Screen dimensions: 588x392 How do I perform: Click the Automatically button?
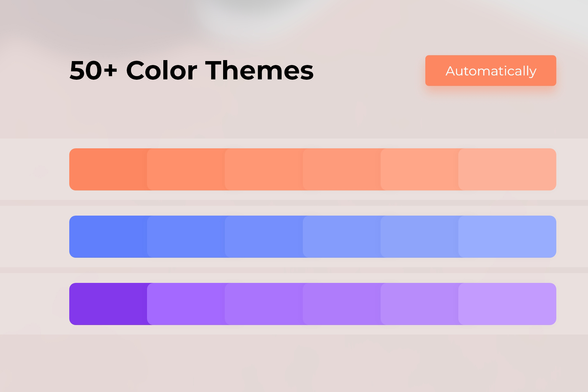click(x=490, y=71)
